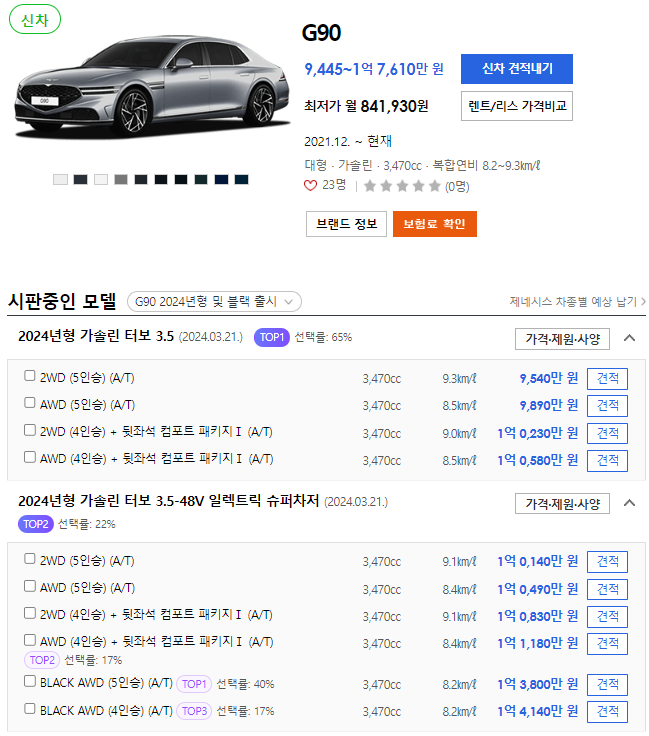This screenshot has height=736, width=649.
Task: Click 견적 for the 9,890만 원 trim
Action: 607,406
